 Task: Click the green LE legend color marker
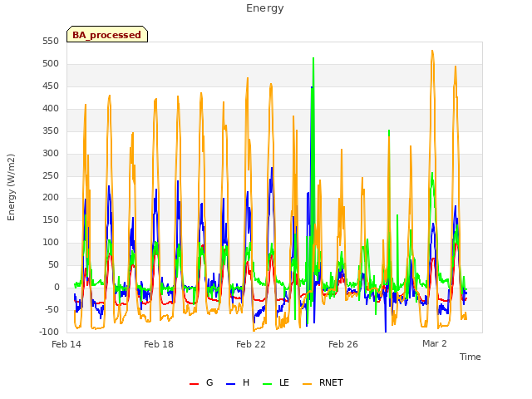[x=268, y=384]
